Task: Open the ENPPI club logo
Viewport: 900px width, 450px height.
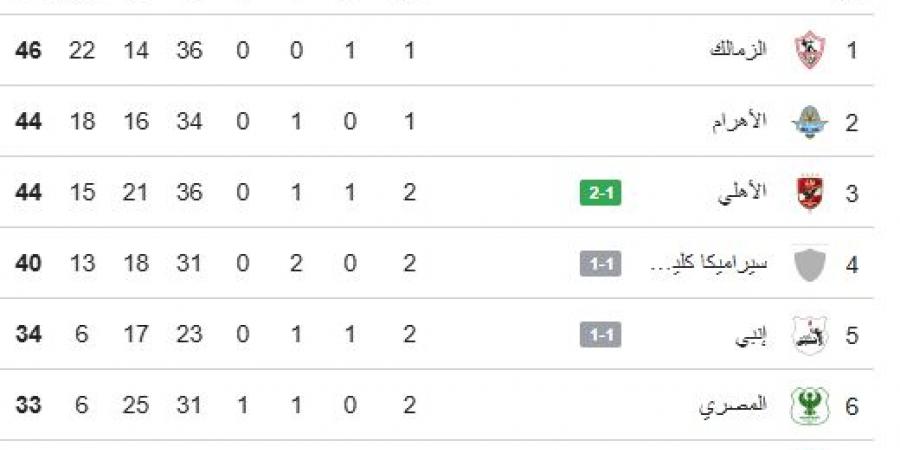Action: [809, 335]
